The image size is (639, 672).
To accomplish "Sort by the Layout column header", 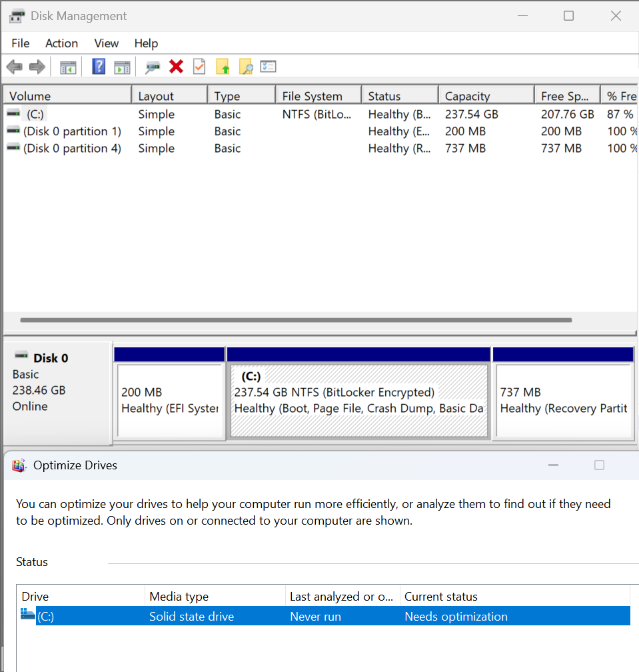I will [x=170, y=95].
